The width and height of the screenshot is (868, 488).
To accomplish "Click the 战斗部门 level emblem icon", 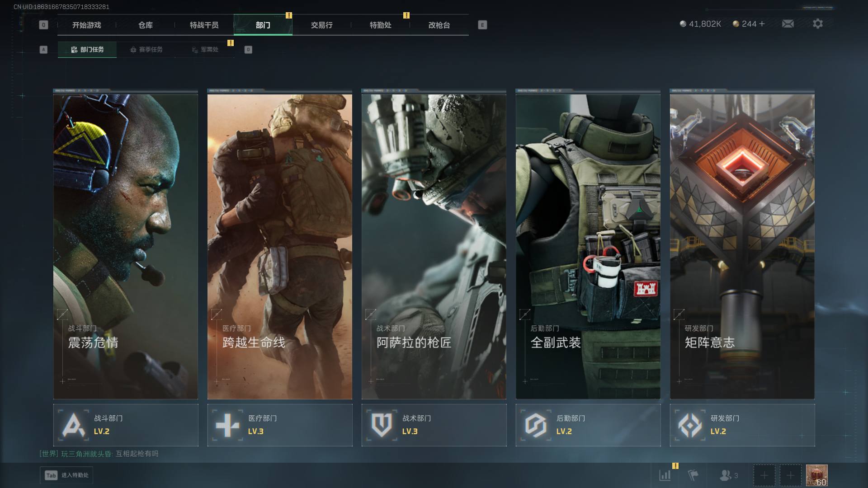I will click(x=73, y=425).
